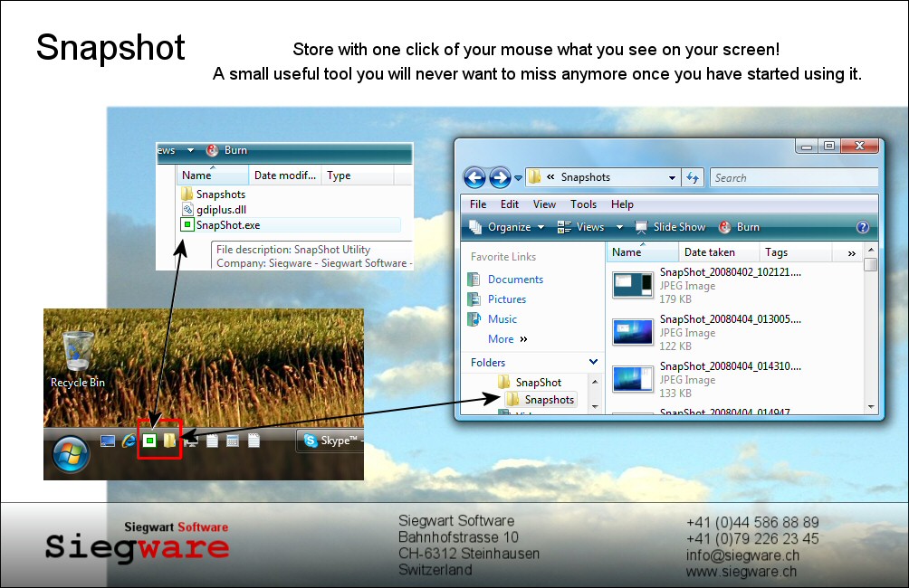This screenshot has height=588, width=909.
Task: Click the folder tree scrollbar up arrow
Action: 595,382
